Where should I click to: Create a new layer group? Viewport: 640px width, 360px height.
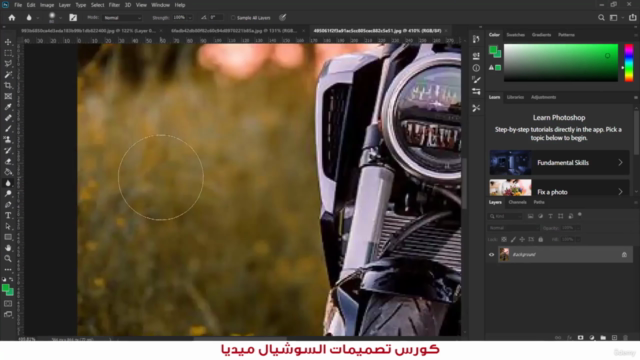[x=603, y=338]
